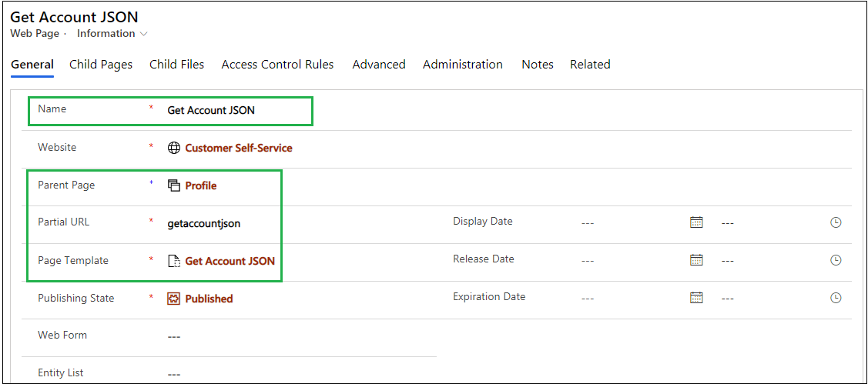This screenshot has height=384, width=868.
Task: Click the Expiration Date clock icon
Action: (836, 298)
